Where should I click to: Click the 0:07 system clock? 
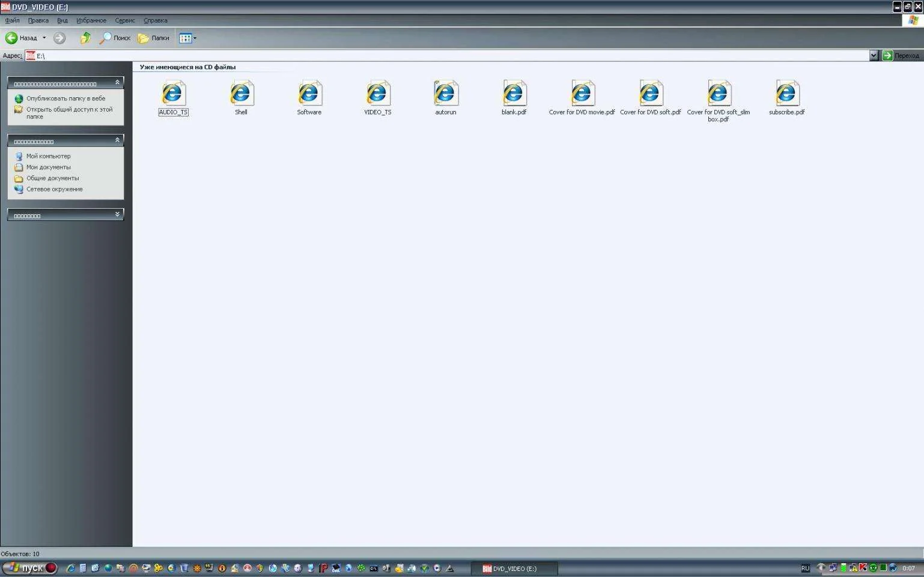pyautogui.click(x=908, y=569)
